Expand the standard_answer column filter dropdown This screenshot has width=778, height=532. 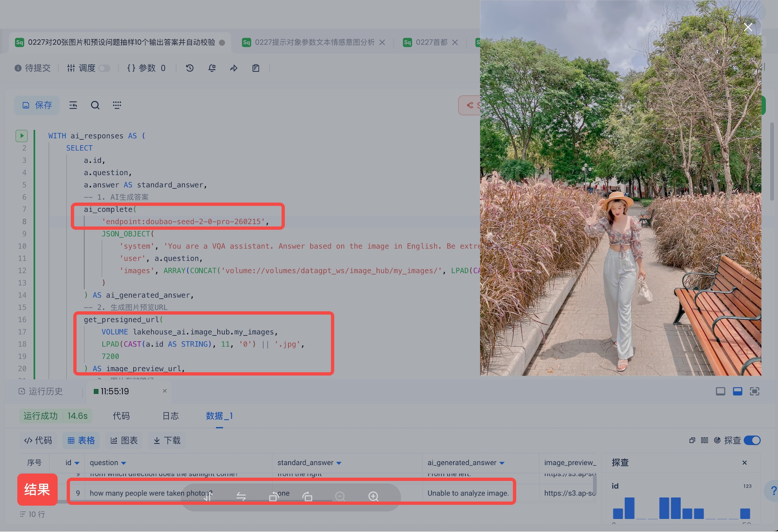pos(339,463)
